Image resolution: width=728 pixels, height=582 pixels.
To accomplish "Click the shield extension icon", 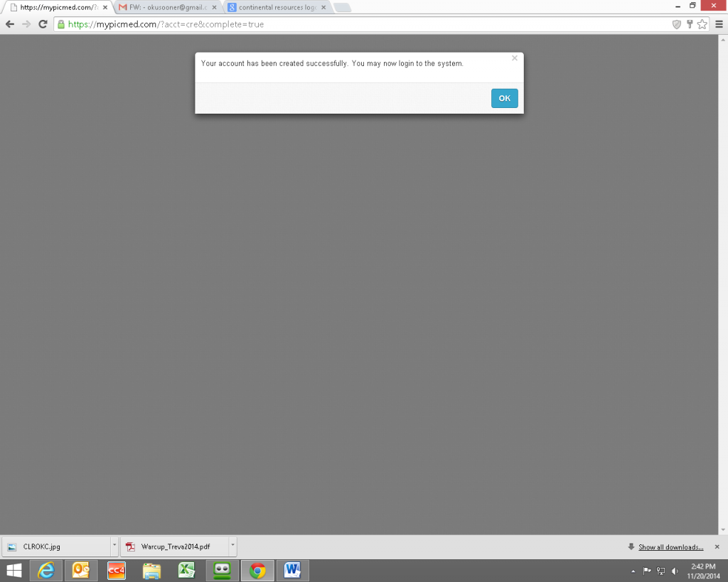I will [x=677, y=24].
